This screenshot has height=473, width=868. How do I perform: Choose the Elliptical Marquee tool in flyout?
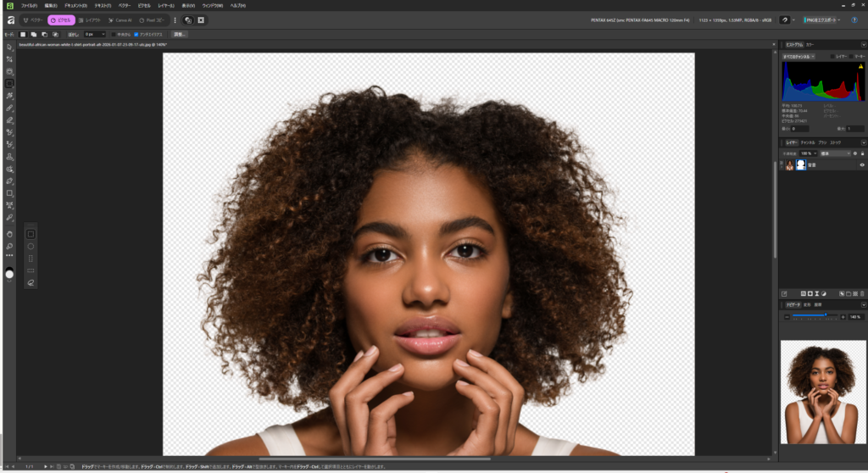[x=31, y=246]
